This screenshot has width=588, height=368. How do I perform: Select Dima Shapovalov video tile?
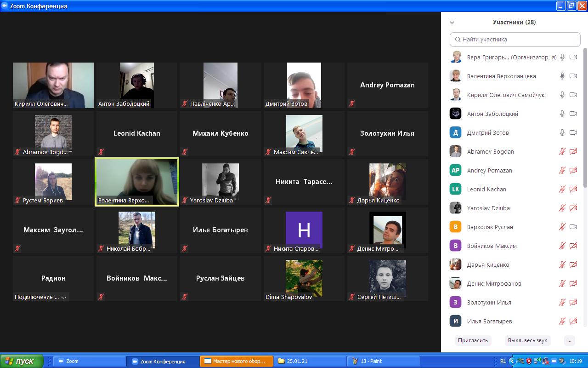(304, 278)
